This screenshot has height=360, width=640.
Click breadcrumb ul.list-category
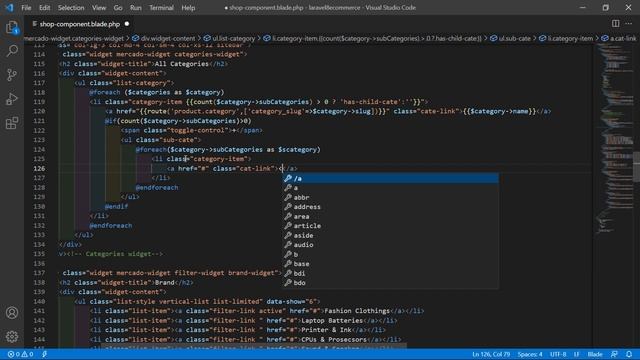pos(229,38)
